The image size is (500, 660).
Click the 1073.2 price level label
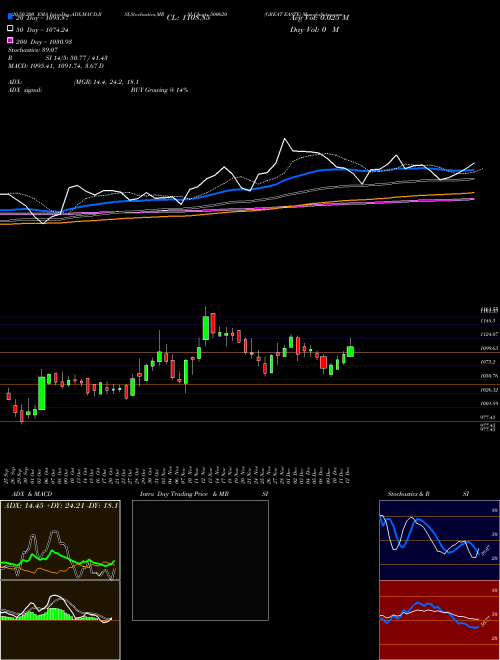click(x=488, y=362)
